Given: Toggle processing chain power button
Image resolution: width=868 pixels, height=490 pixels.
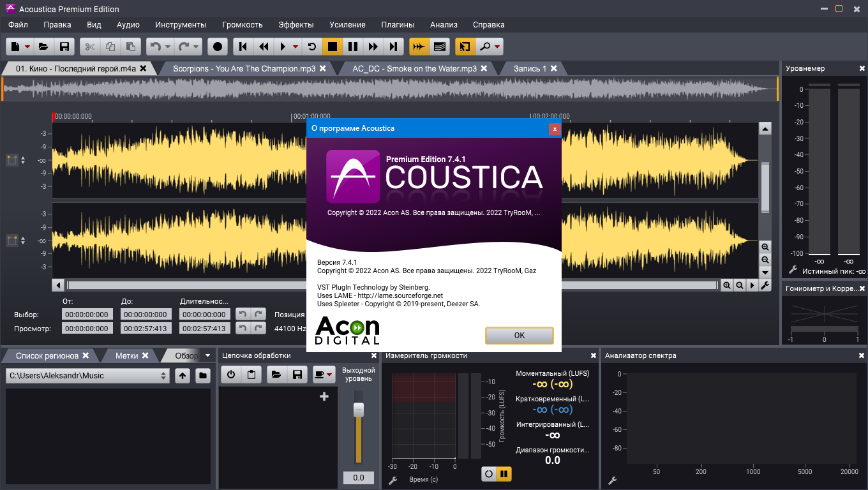Looking at the screenshot, I should pyautogui.click(x=231, y=375).
